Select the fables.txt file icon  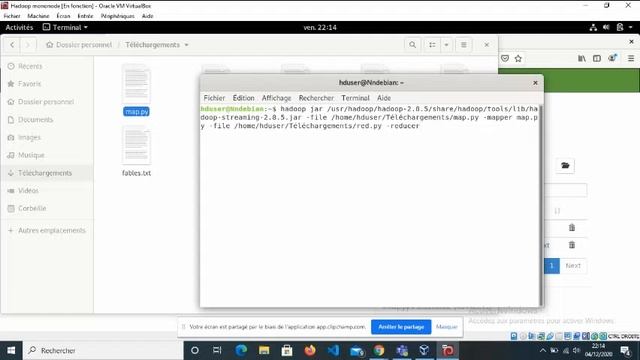(136, 146)
